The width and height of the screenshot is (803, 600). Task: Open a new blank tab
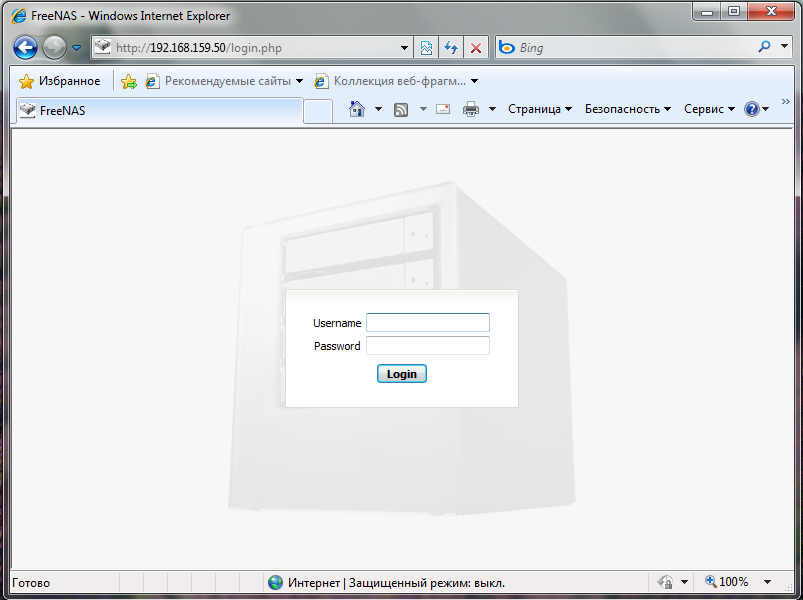coord(318,112)
